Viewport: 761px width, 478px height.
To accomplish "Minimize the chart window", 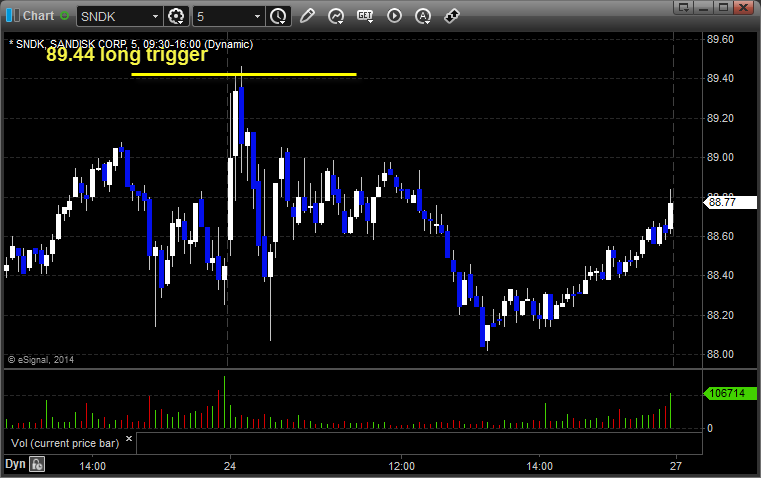I will coord(704,7).
